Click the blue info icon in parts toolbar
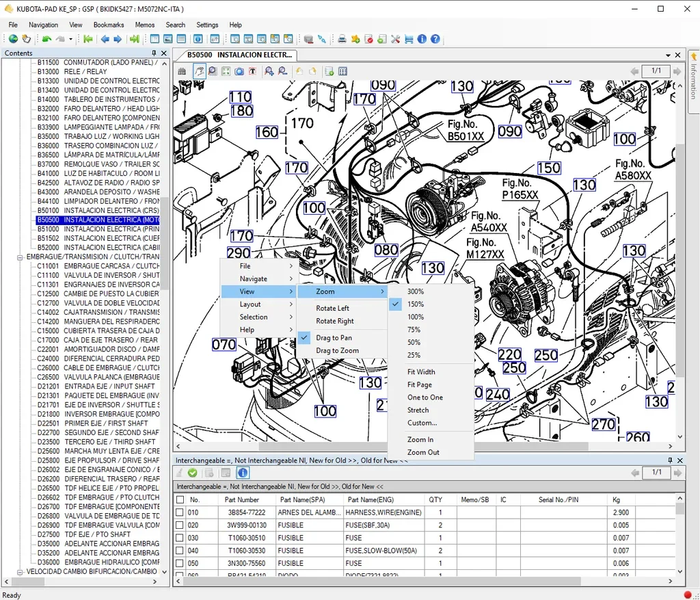Viewport: 700px width, 600px height. pyautogui.click(x=243, y=473)
